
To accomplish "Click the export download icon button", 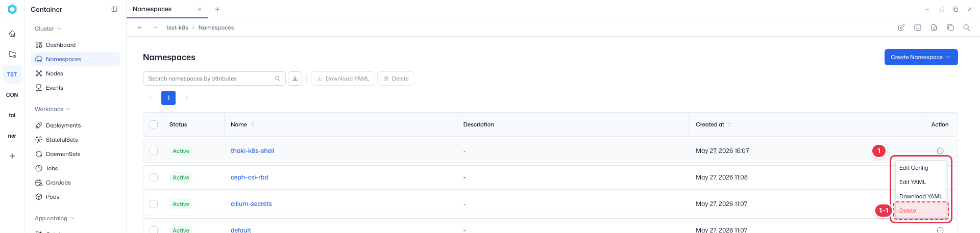I will pyautogui.click(x=295, y=79).
